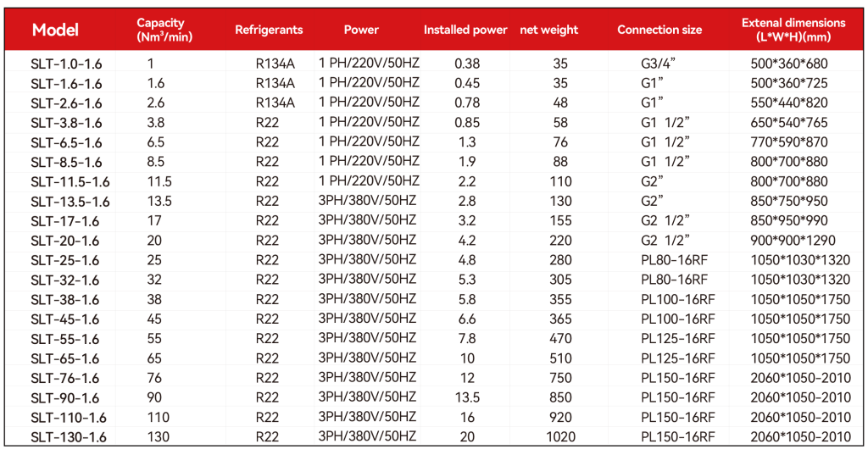
Task: Click the G3/4" connection size cell
Action: point(659,63)
